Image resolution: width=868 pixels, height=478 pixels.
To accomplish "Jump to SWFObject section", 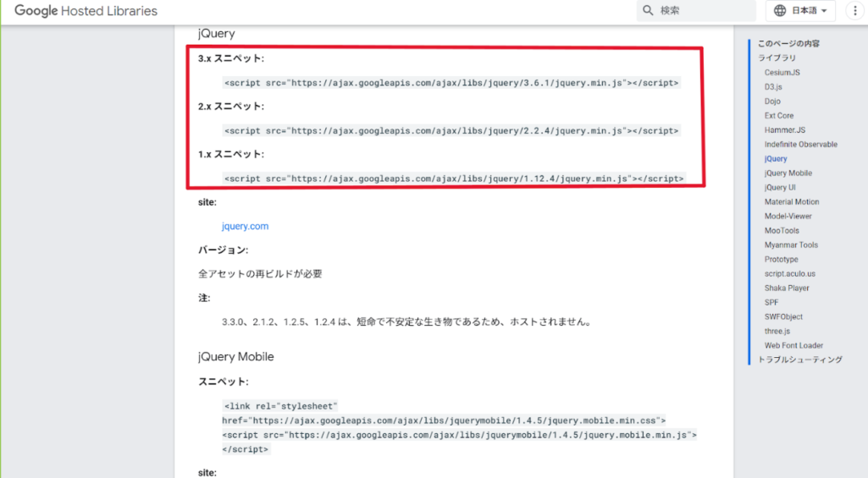I will 783,317.
